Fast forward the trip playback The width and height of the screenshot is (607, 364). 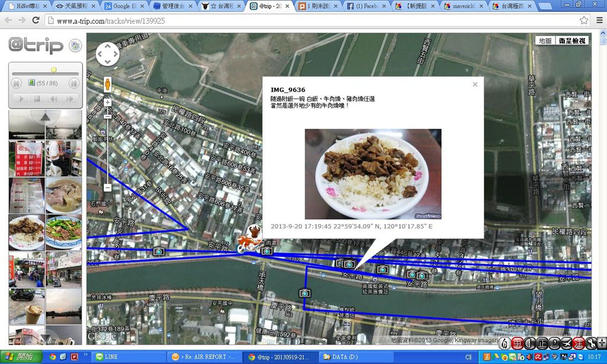click(x=70, y=99)
